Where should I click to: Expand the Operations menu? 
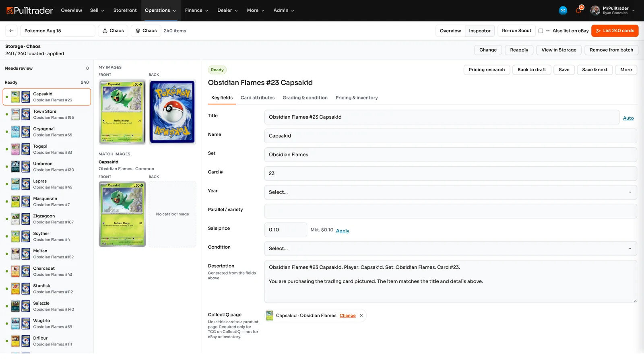160,10
